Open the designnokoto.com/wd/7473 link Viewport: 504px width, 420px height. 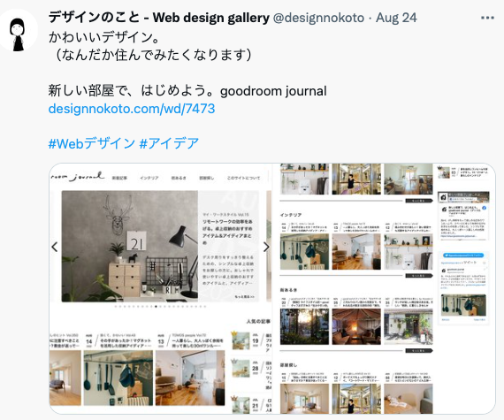coord(132,109)
